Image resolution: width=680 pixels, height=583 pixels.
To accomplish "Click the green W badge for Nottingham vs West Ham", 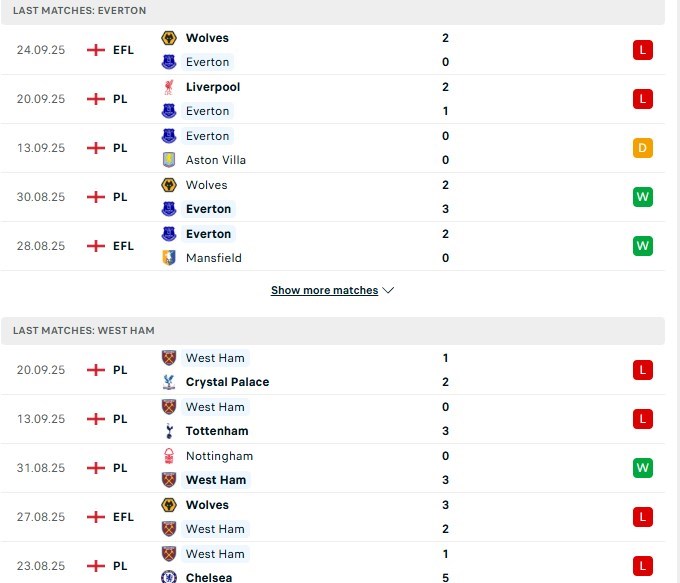I will [643, 468].
